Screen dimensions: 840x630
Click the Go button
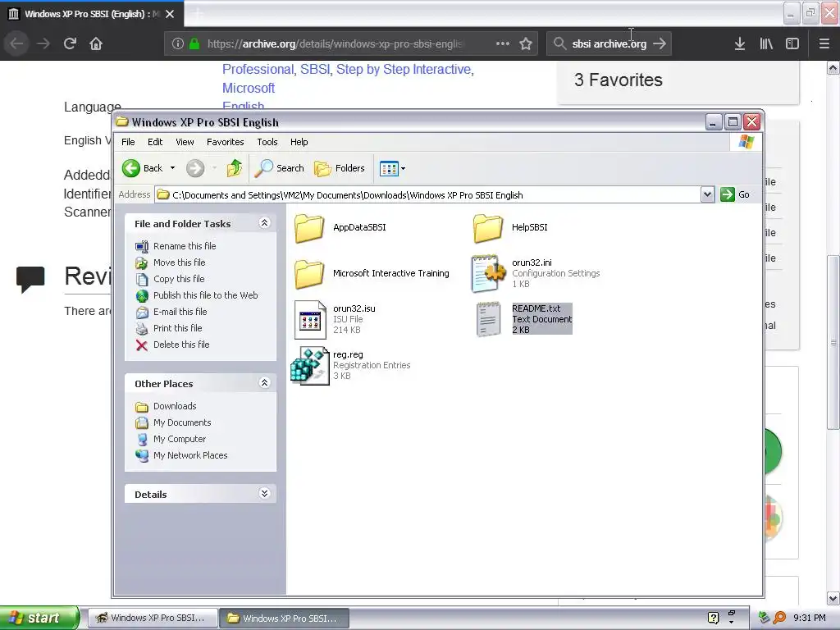735,194
